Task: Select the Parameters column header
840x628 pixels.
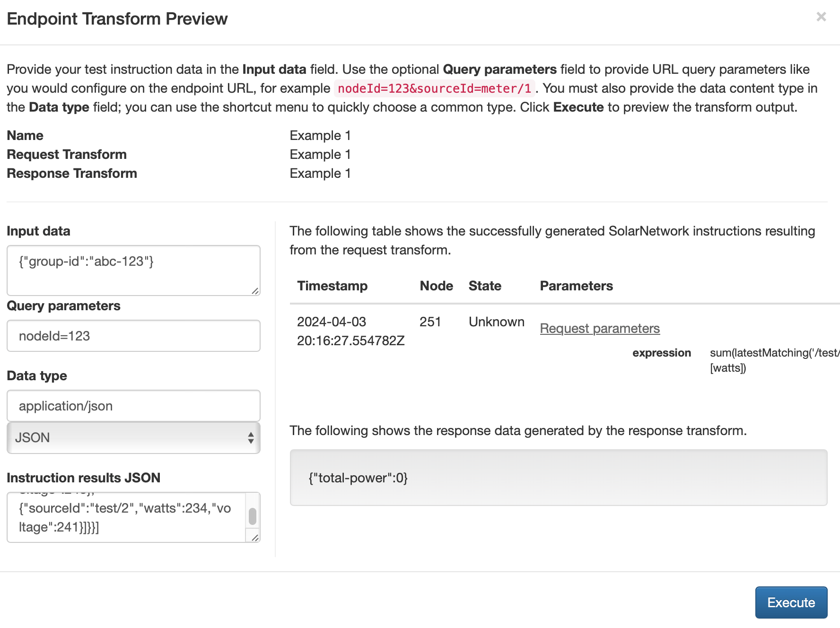Action: click(x=576, y=286)
